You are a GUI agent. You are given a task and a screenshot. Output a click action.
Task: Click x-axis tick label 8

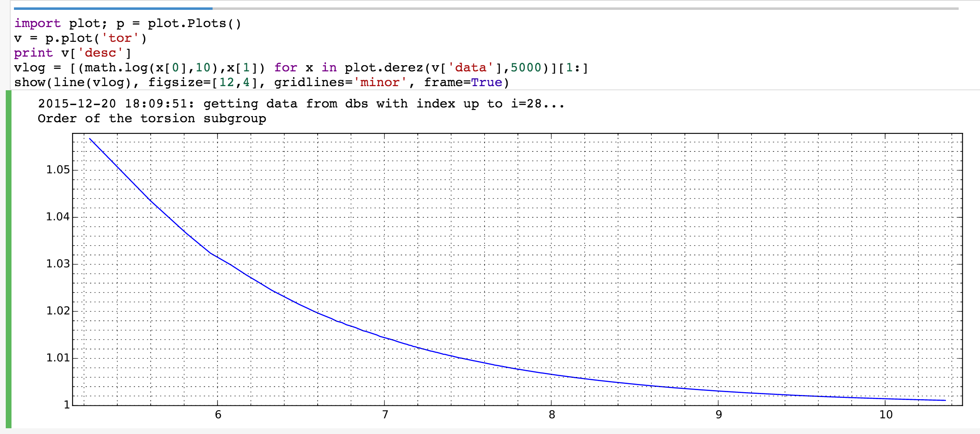pyautogui.click(x=552, y=415)
